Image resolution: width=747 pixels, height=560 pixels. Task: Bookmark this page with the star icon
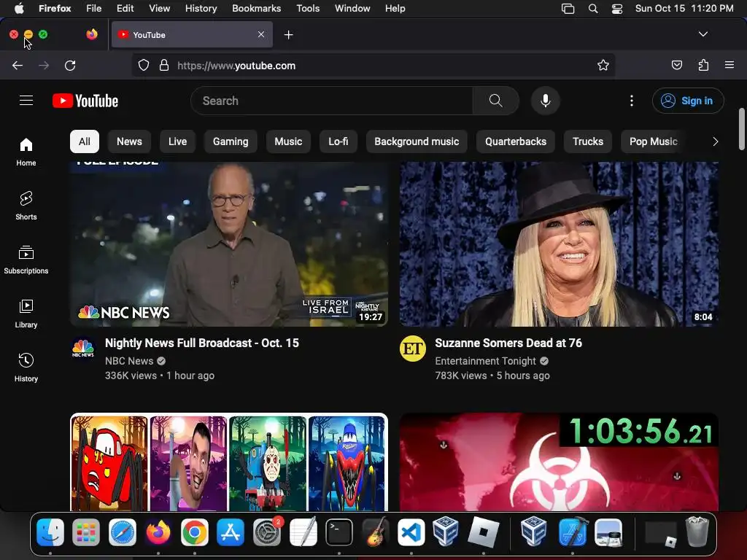point(603,65)
